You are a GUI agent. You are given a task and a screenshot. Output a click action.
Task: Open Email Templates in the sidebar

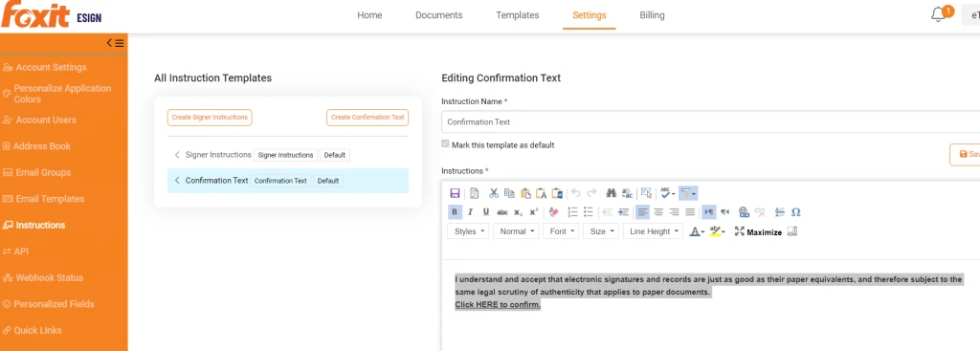click(43, 199)
